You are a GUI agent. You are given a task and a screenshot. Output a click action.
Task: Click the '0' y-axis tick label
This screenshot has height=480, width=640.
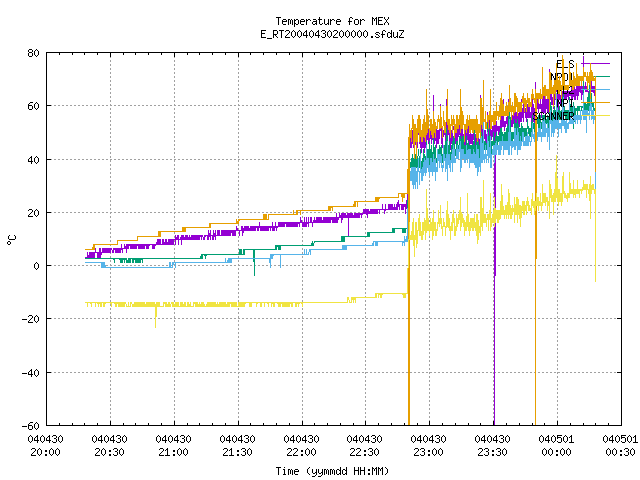coord(37,266)
